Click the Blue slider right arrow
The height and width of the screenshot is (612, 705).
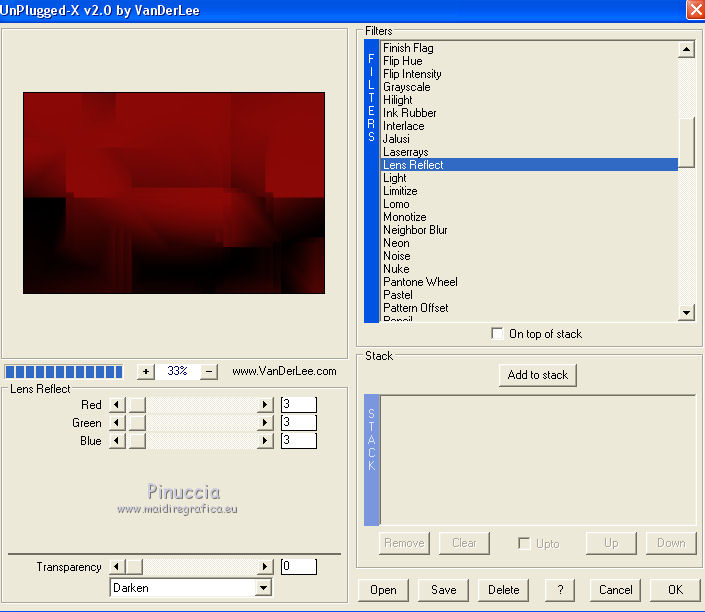pos(265,441)
